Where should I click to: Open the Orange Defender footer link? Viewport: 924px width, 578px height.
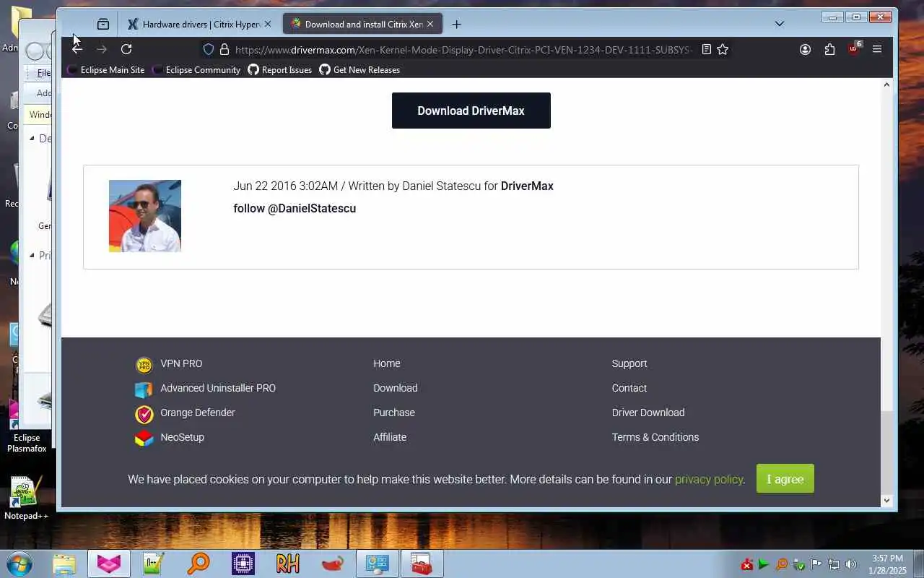[x=198, y=413]
